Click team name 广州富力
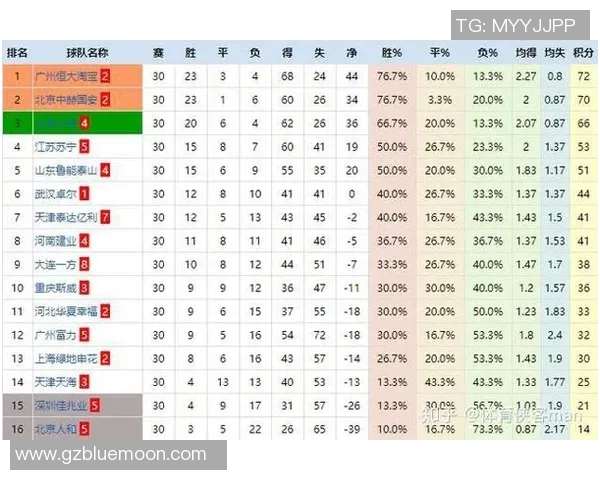Screen dimensions: 600x480 pos(55,335)
